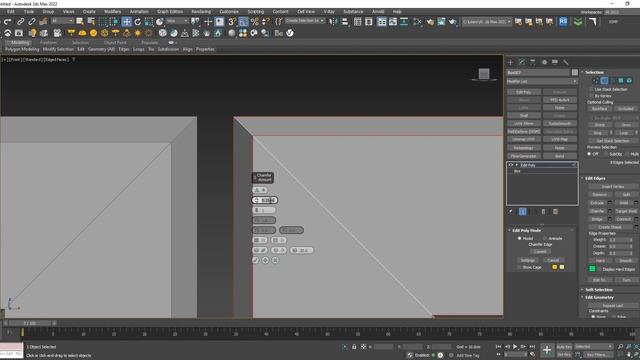Open the Rendering menu

pos(201,11)
